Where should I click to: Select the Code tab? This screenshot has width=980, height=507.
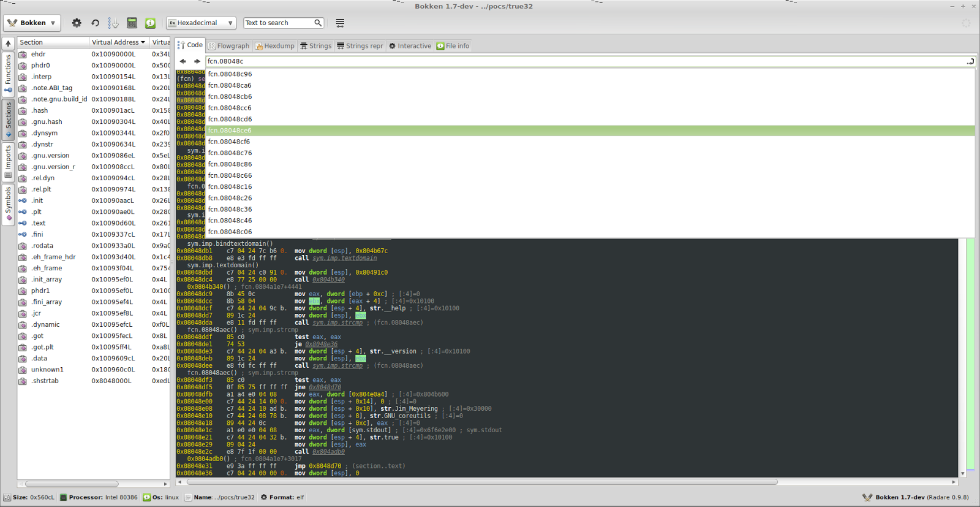pyautogui.click(x=190, y=45)
